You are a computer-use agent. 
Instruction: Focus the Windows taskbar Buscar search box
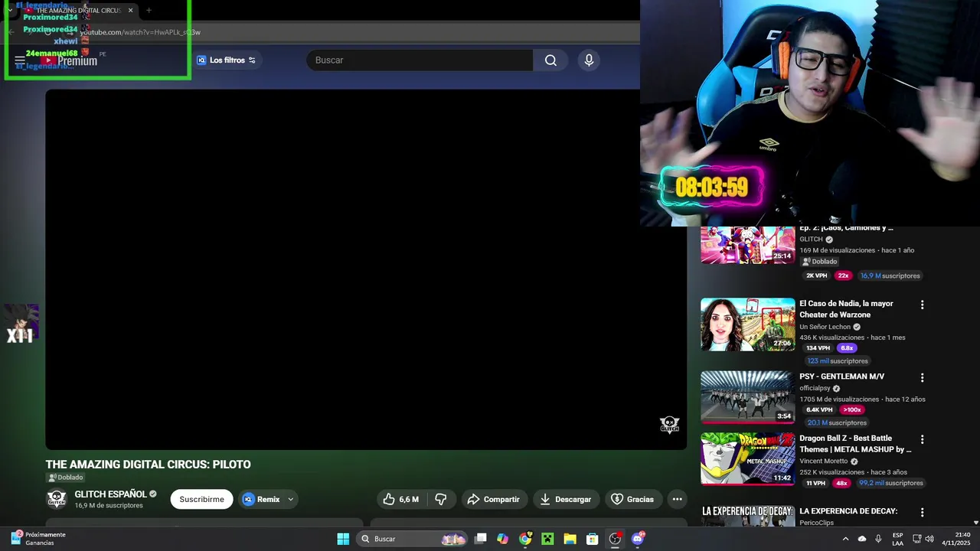pos(413,539)
